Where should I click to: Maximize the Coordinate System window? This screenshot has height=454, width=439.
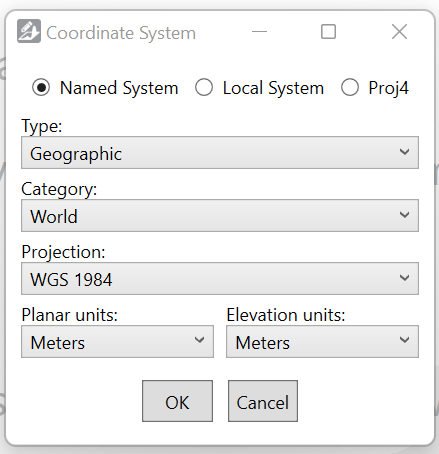328,32
